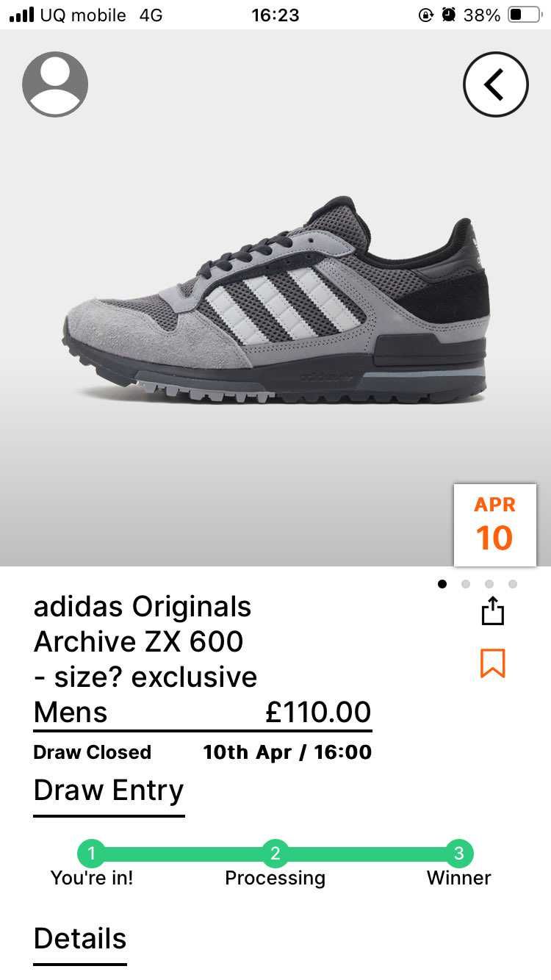Tap the adidas Originals Archive ZX 600 title
This screenshot has width=551, height=980.
(145, 642)
